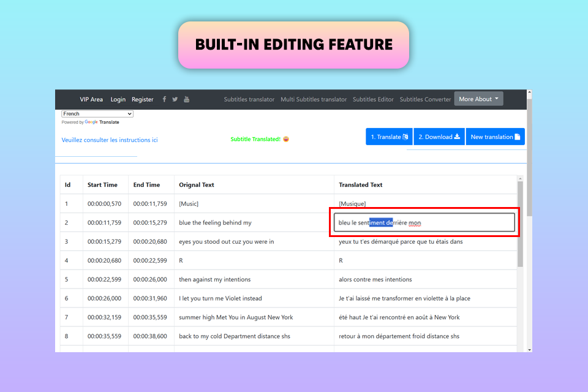This screenshot has height=392, width=588.
Task: Start a New translation
Action: [495, 137]
